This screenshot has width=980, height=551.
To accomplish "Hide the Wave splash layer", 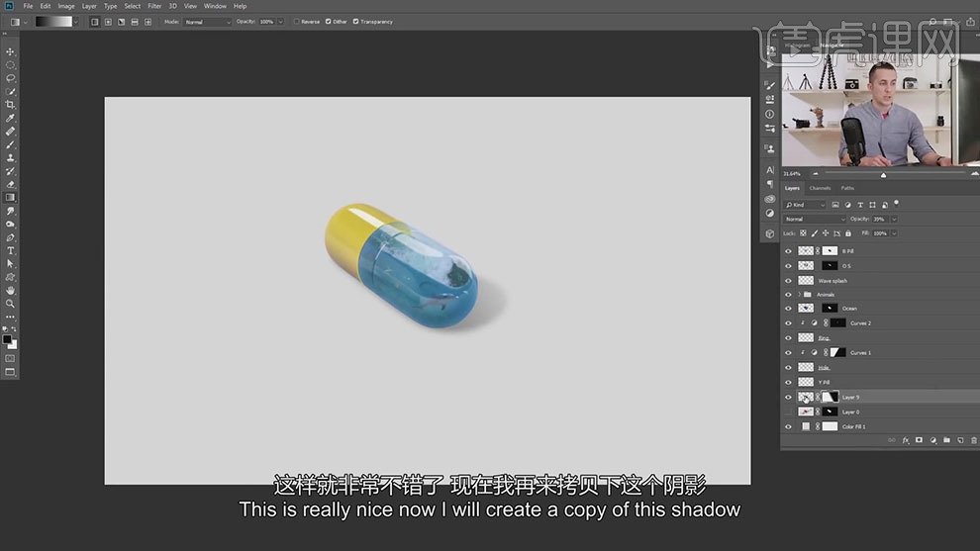I will tap(788, 281).
